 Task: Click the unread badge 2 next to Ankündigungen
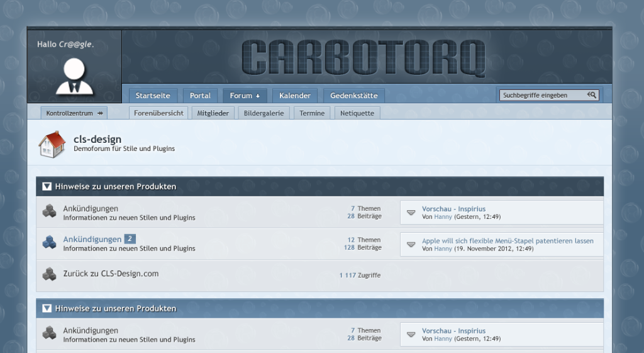(x=130, y=239)
